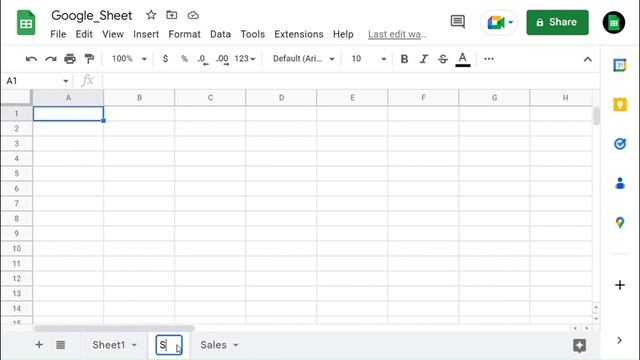Open the View menu
This screenshot has width=640, height=360.
click(113, 34)
